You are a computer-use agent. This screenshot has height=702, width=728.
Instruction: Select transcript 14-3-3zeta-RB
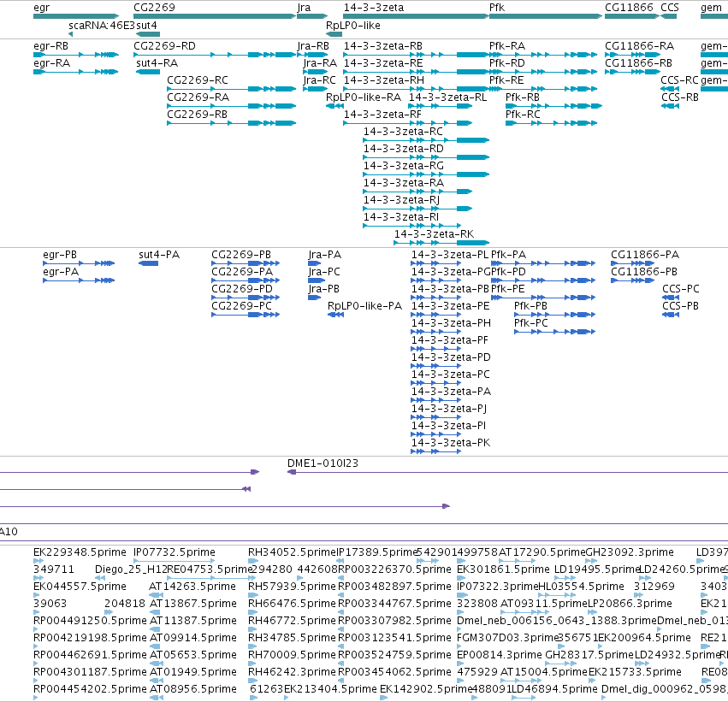416,55
